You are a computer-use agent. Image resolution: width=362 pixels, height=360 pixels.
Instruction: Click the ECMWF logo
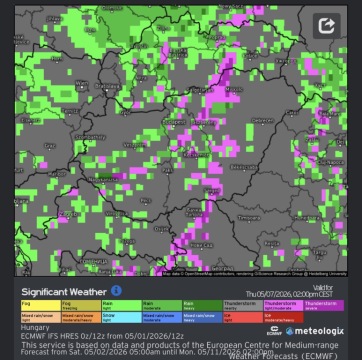[x=274, y=331]
